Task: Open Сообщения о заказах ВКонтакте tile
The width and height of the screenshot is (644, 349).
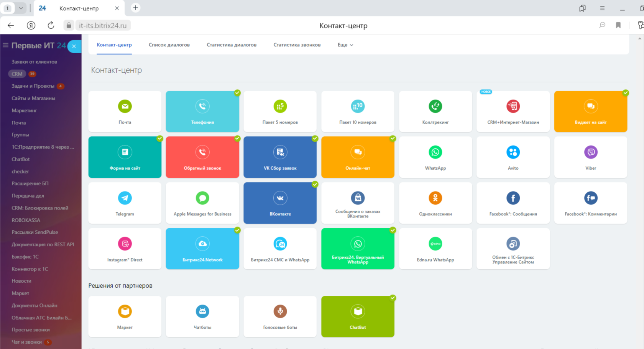Action: point(358,203)
